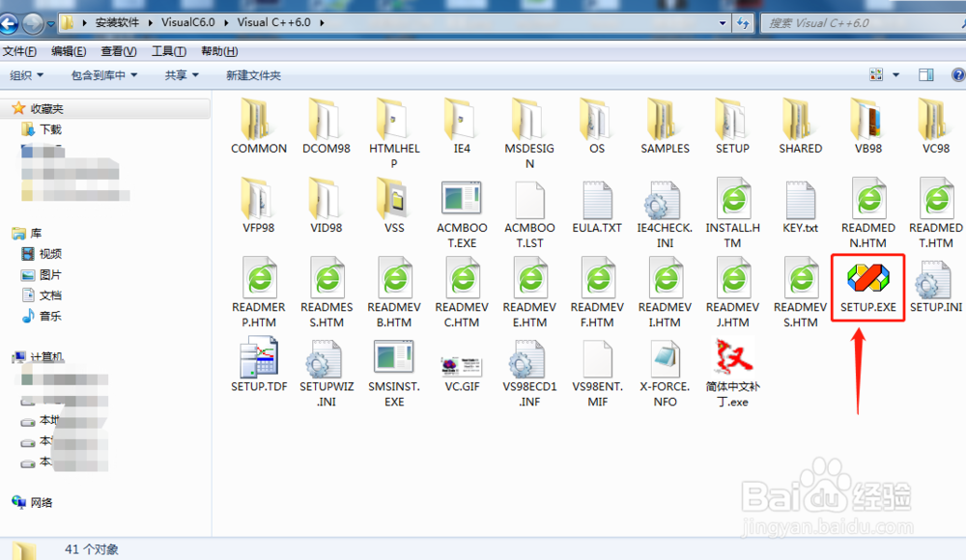Expand the 包含到库中 dropdown

tap(103, 75)
